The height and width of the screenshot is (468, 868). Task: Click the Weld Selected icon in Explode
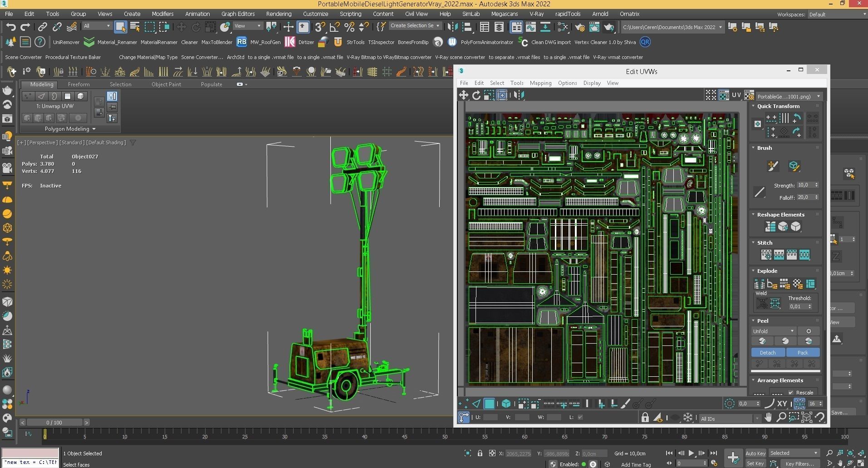(775, 303)
